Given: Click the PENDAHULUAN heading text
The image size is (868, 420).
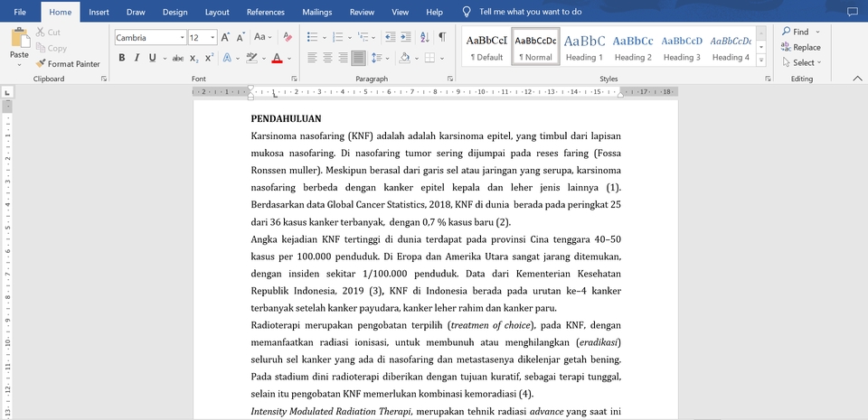Looking at the screenshot, I should click(287, 119).
